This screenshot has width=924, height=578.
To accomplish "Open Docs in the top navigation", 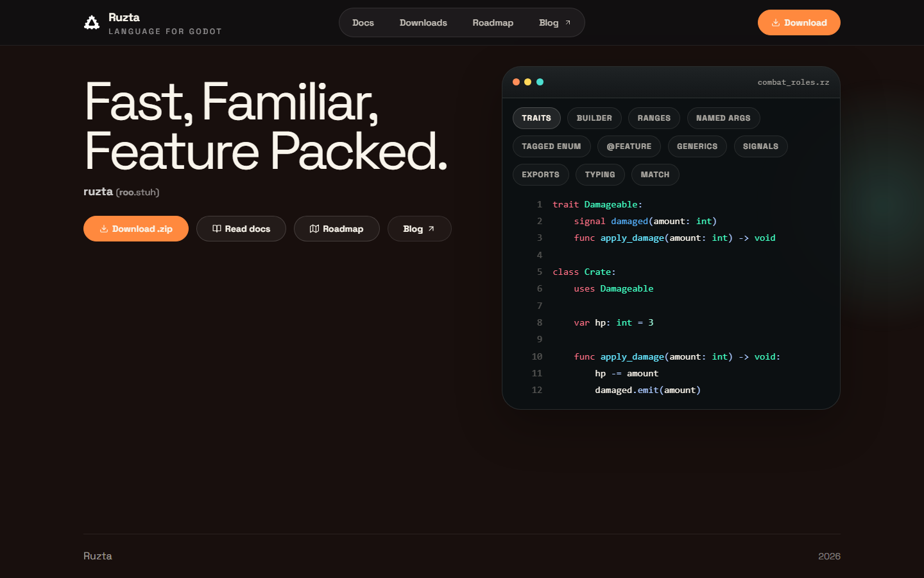I will pos(363,22).
